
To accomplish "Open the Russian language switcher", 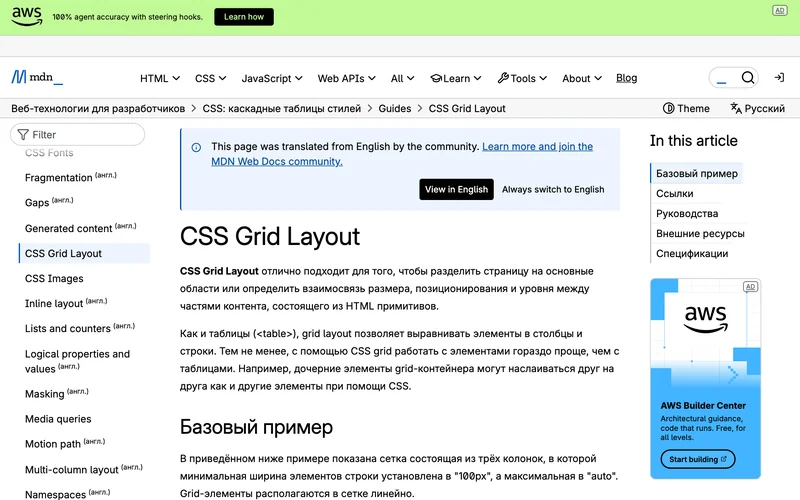I will [757, 108].
